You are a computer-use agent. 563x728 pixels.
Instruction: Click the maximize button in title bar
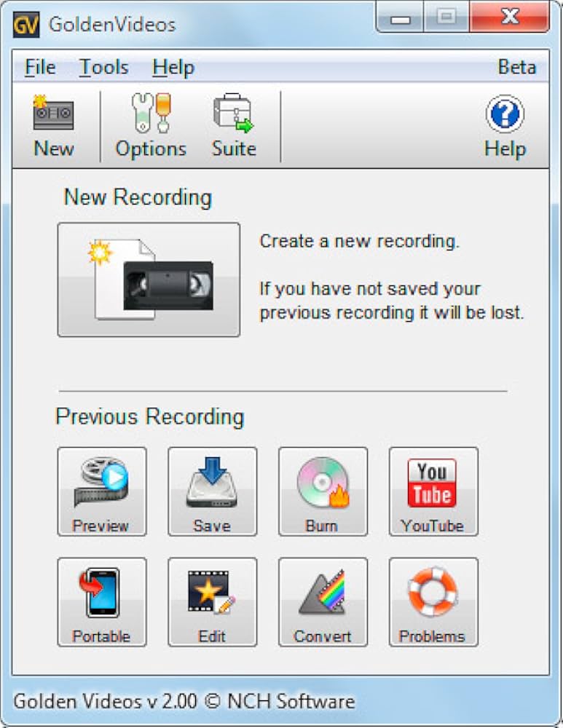[446, 17]
